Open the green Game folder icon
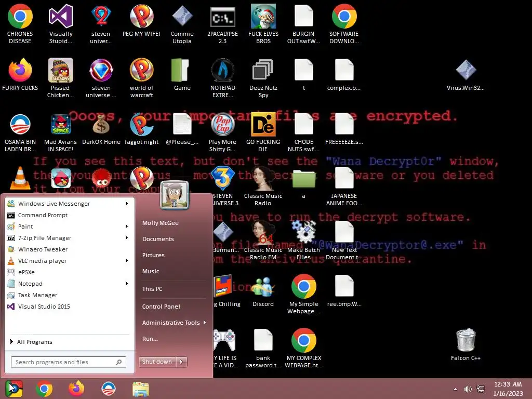 [x=182, y=75]
